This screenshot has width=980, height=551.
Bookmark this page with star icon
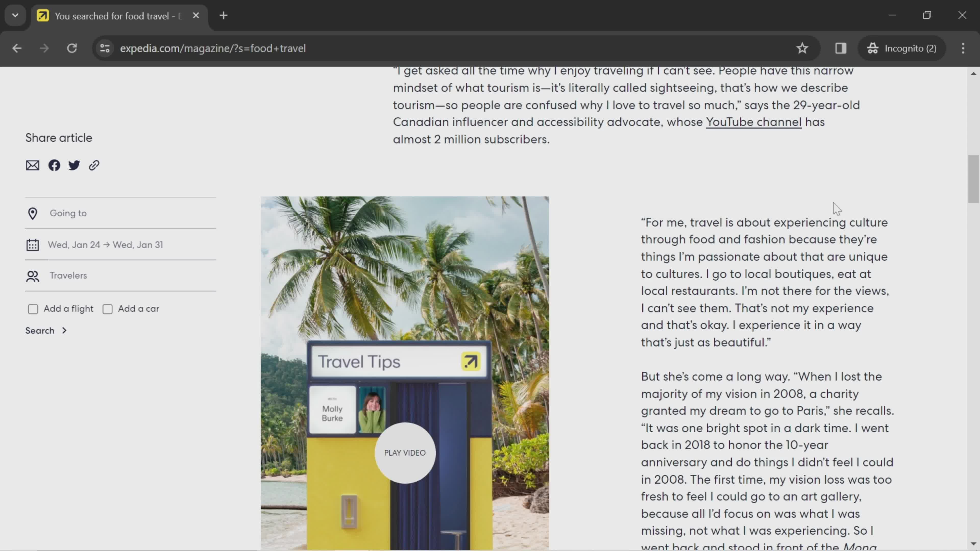click(x=802, y=48)
